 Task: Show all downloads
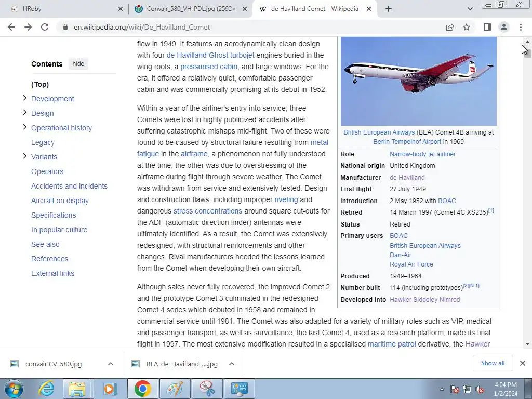(493, 363)
